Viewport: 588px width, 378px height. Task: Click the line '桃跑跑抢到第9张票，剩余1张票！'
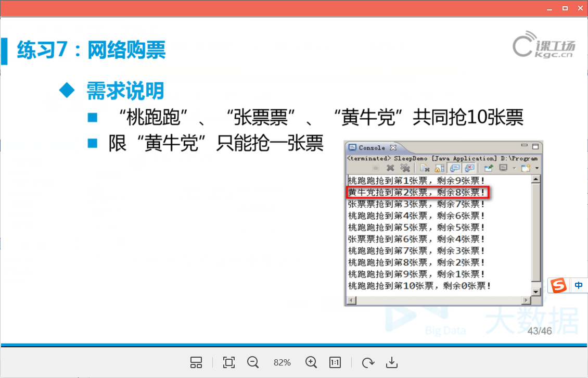pyautogui.click(x=416, y=274)
